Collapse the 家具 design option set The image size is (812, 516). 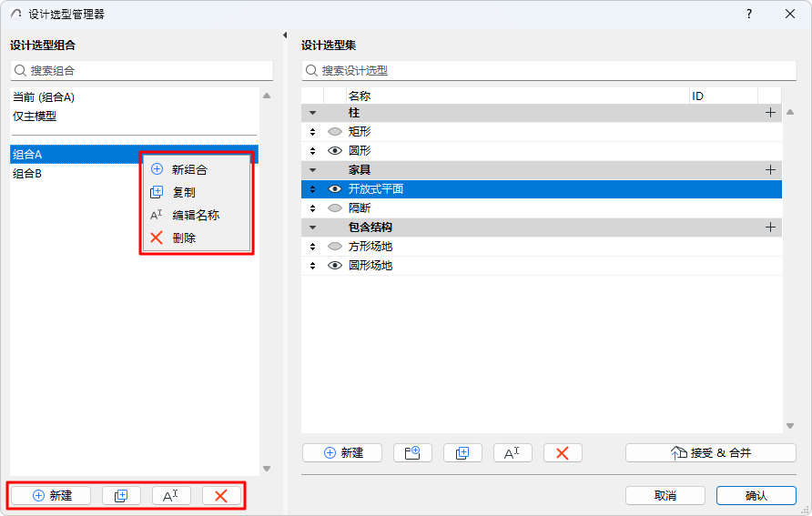click(312, 170)
